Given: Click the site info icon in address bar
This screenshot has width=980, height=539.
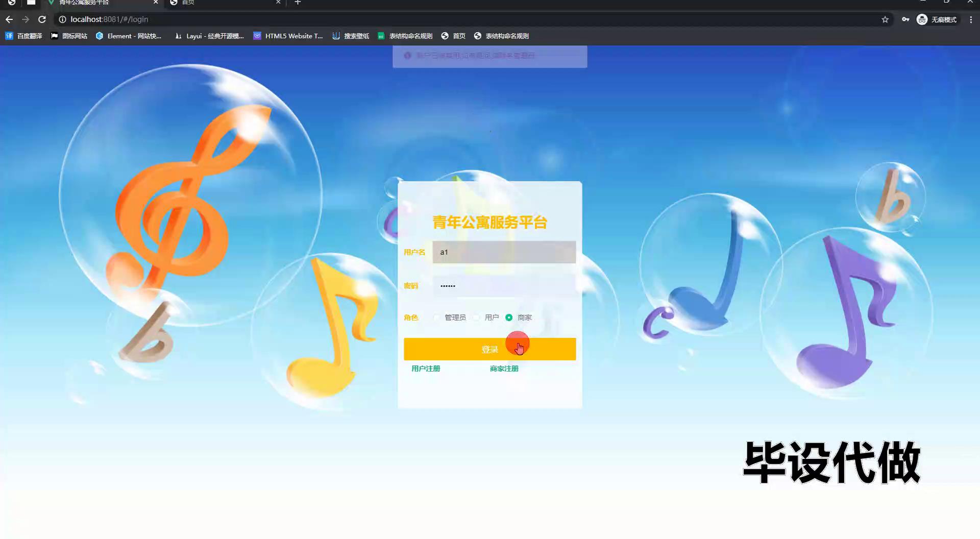Looking at the screenshot, I should 62,19.
